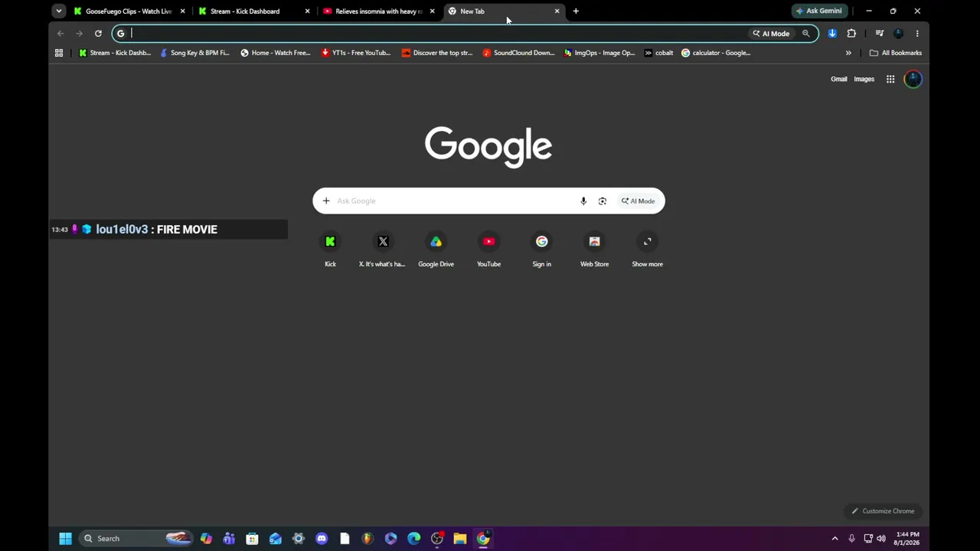980x551 pixels.
Task: Open the Web Store shortcut tile
Action: [x=594, y=250]
